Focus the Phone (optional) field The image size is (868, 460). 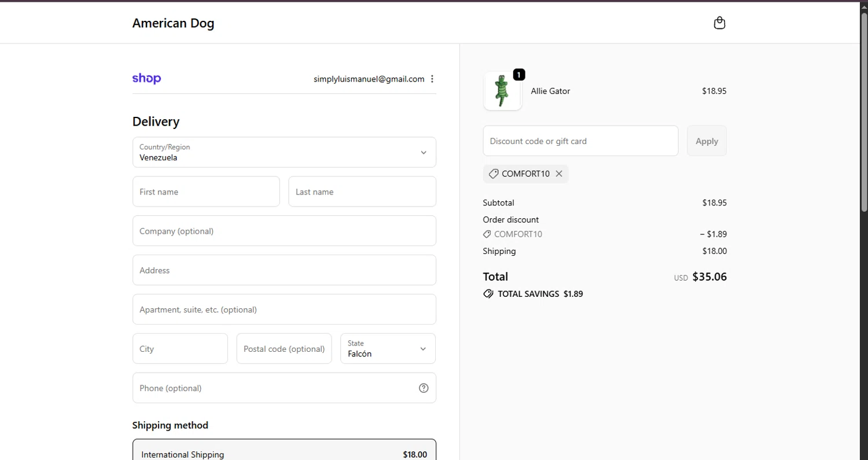point(284,388)
